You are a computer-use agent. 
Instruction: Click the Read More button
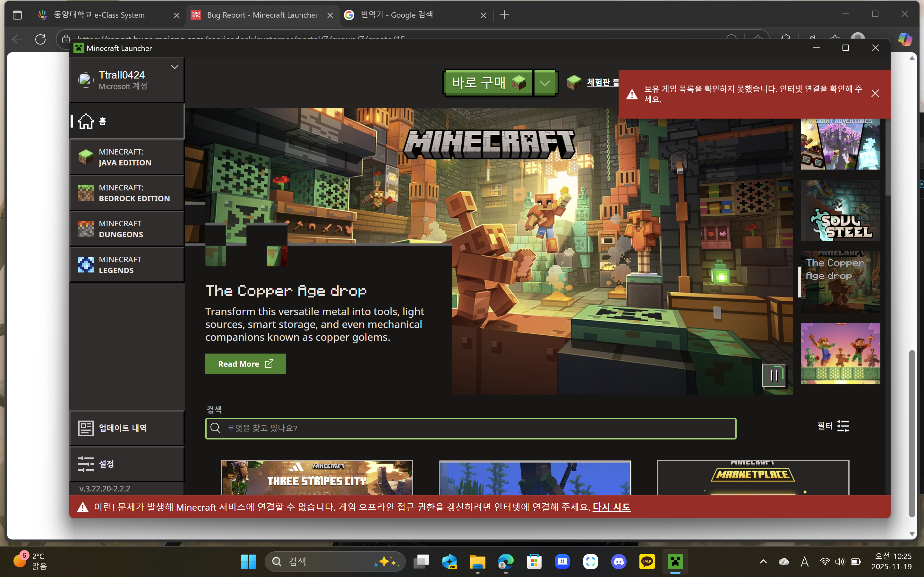(245, 364)
